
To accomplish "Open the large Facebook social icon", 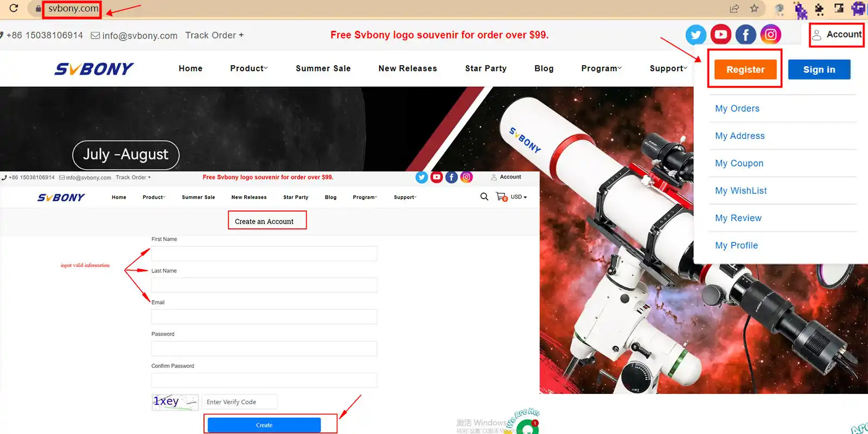I will [x=745, y=35].
